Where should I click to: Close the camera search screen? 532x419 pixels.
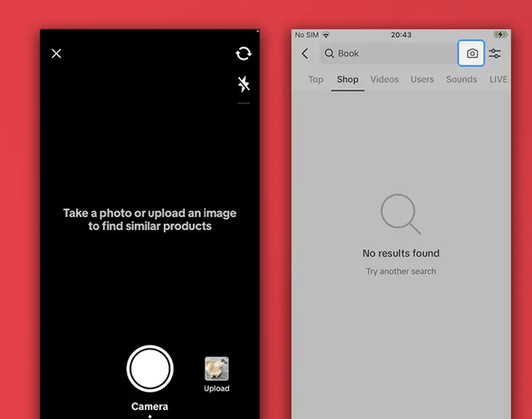point(56,53)
